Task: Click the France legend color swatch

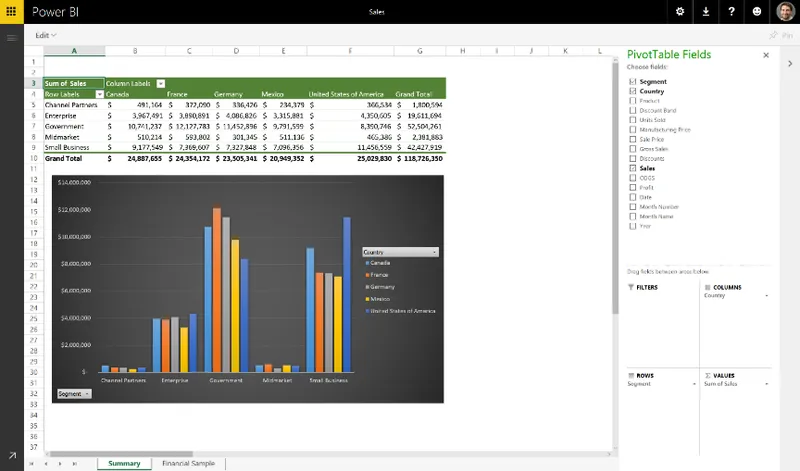Action: [x=367, y=275]
